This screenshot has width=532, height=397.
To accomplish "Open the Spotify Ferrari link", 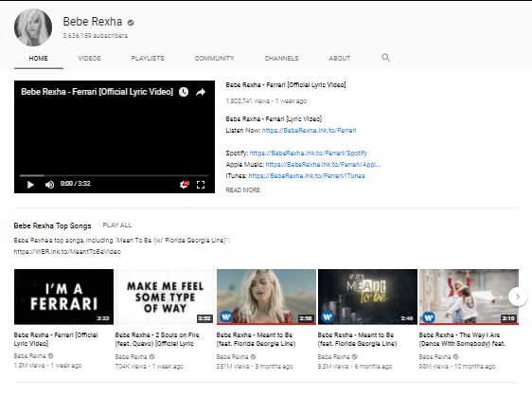I will point(309,153).
